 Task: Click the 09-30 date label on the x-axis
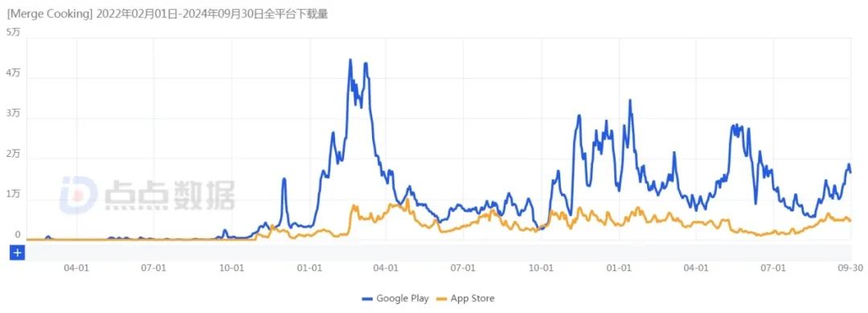click(x=849, y=268)
